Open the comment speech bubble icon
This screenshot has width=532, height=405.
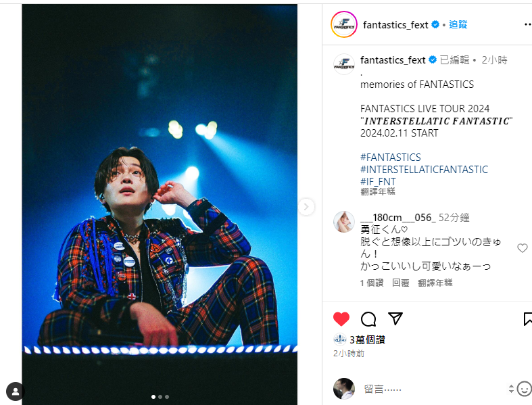368,319
